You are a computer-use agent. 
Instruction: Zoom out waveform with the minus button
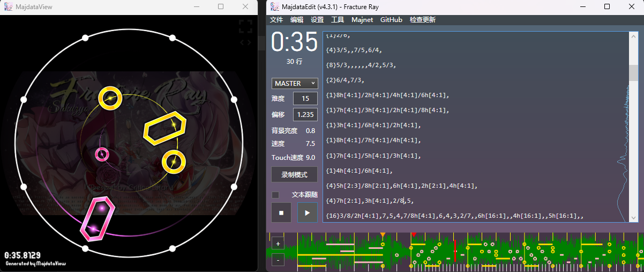pos(278,260)
